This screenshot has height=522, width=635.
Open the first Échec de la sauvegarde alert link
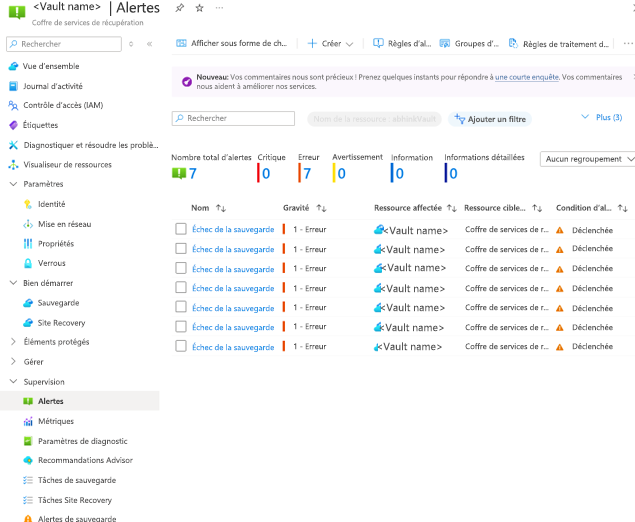pyautogui.click(x=233, y=230)
